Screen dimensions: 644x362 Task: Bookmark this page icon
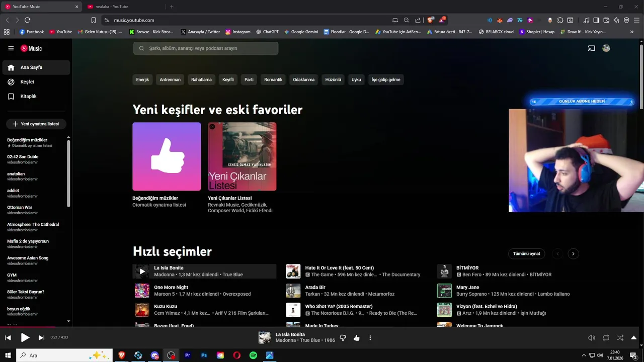[x=94, y=20]
